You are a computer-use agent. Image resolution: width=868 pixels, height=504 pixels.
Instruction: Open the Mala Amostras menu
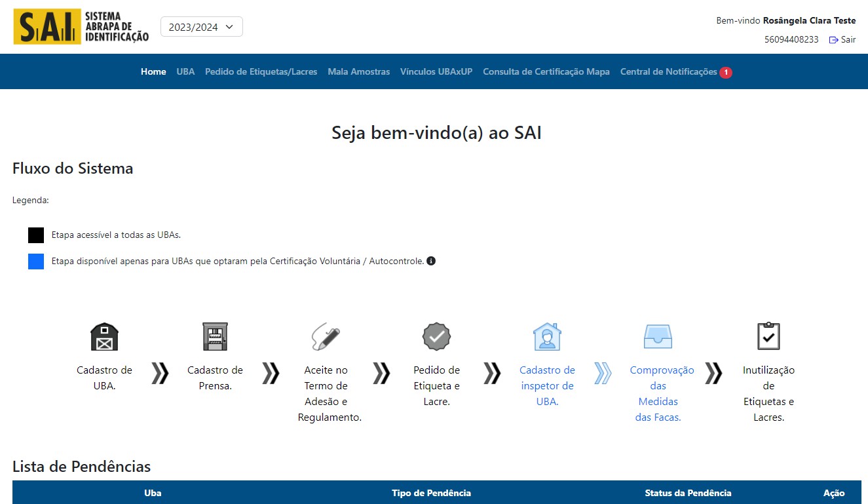point(358,71)
